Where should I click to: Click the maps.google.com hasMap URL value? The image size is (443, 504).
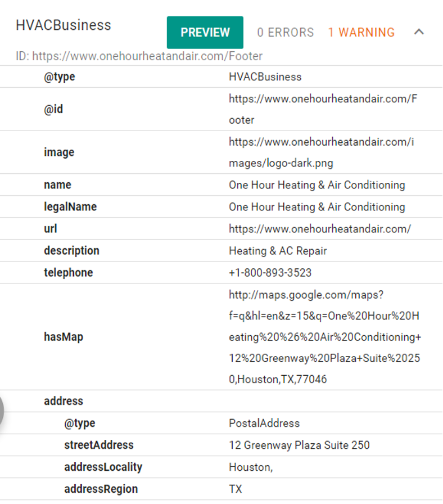(325, 337)
